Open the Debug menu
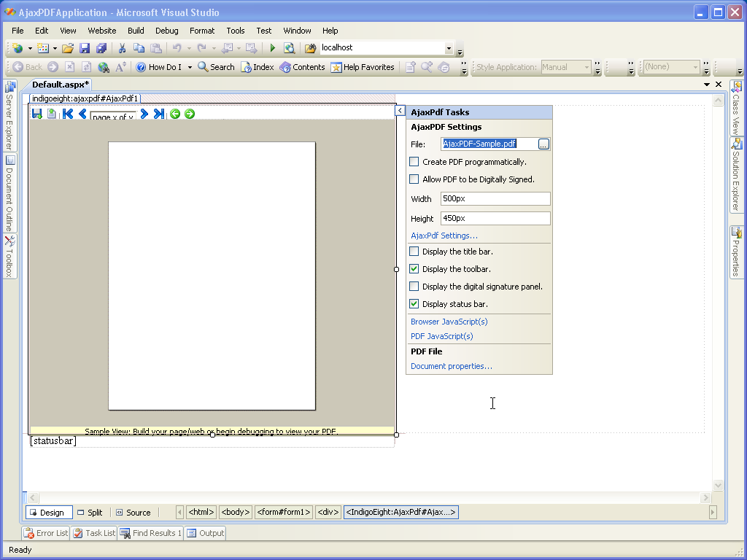Image resolution: width=747 pixels, height=560 pixels. 166,31
